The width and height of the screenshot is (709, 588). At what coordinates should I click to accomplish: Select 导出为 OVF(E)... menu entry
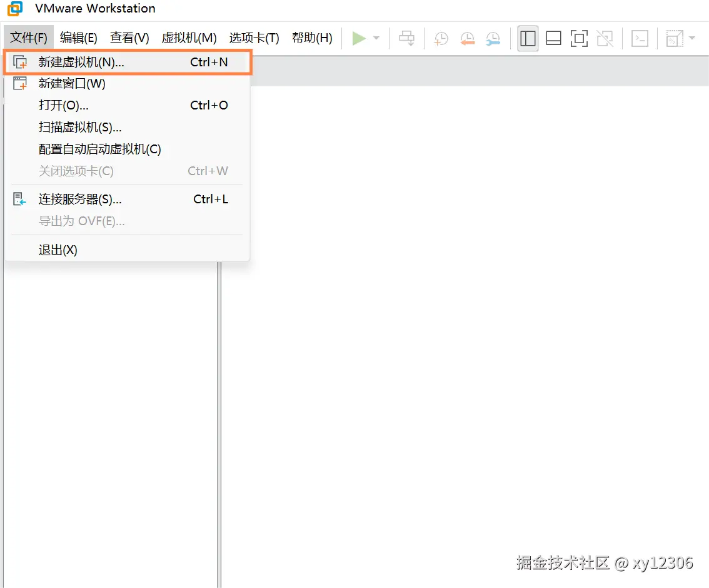[128, 221]
